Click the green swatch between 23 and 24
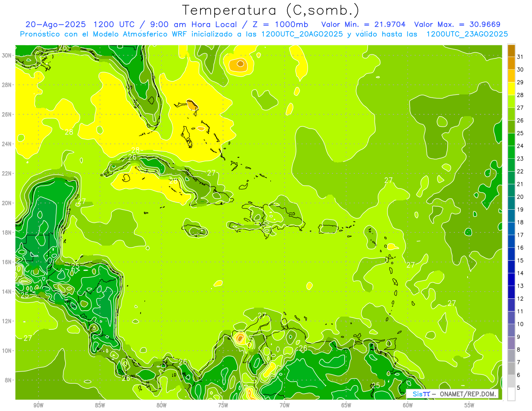This screenshot has height=411, width=532. 511,152
